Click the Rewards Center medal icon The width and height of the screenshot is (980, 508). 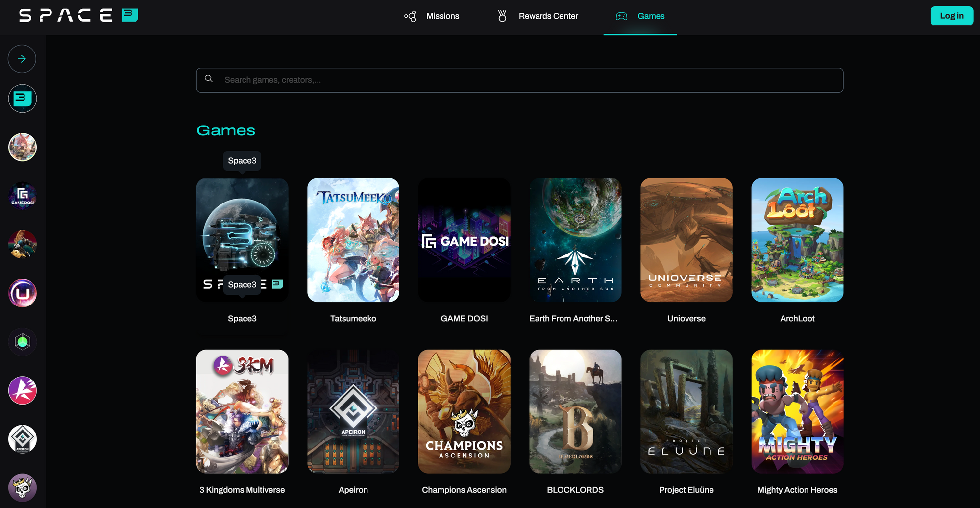coord(502,16)
